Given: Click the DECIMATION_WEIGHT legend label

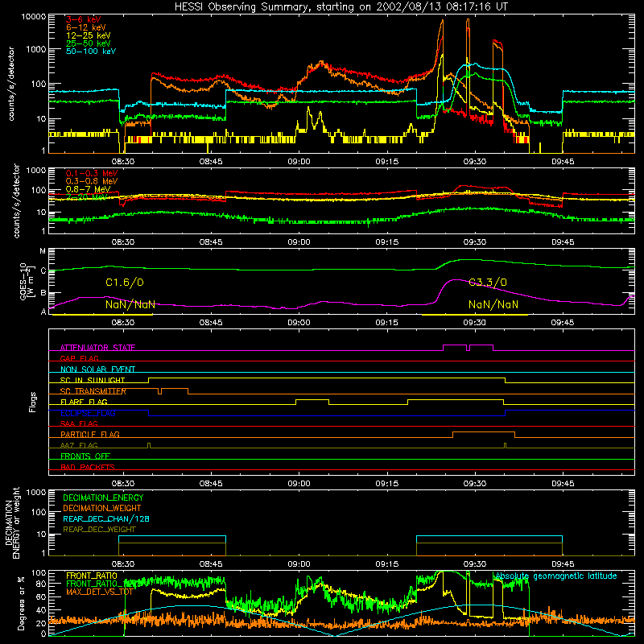Looking at the screenshot, I should 102,509.
